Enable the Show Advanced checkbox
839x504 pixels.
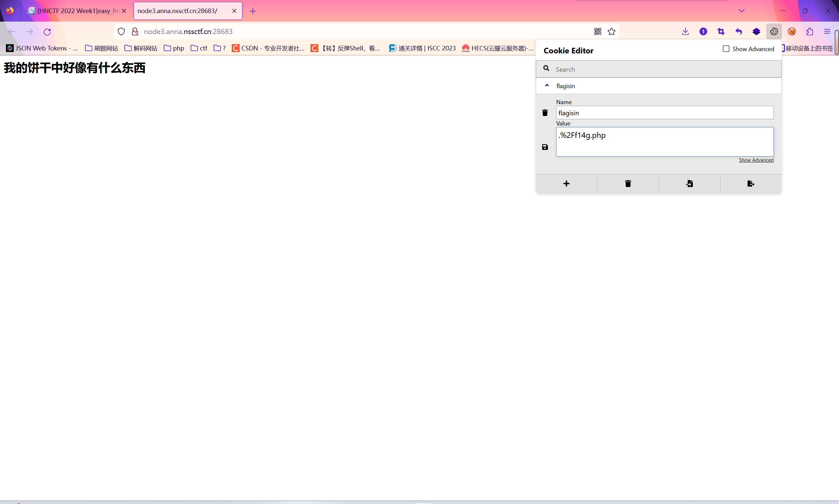(x=726, y=49)
